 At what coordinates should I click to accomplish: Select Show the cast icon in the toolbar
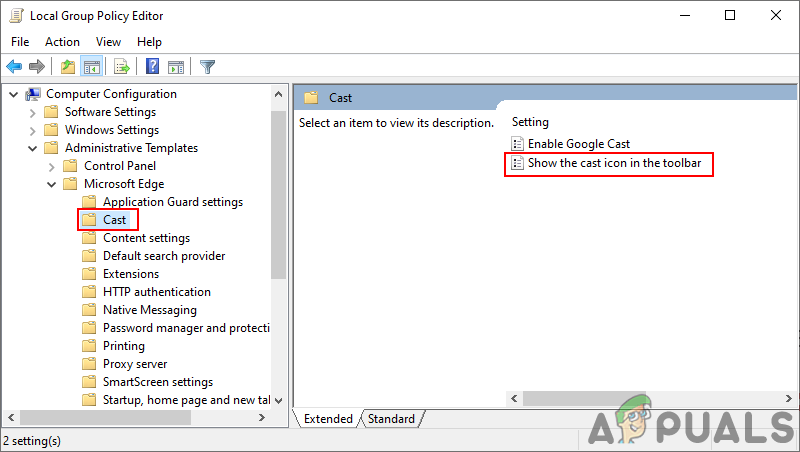click(614, 163)
